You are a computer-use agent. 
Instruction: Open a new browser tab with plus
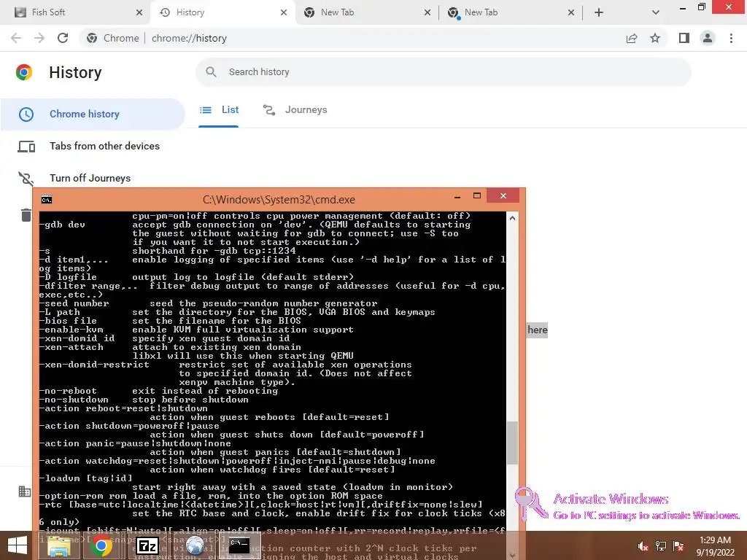coord(599,12)
